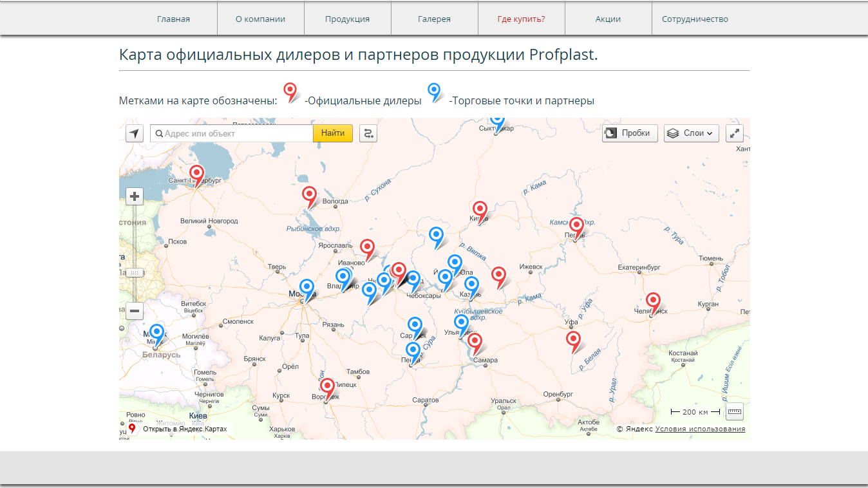Click the red marker at Челябинск
This screenshot has height=488, width=868.
click(x=653, y=301)
